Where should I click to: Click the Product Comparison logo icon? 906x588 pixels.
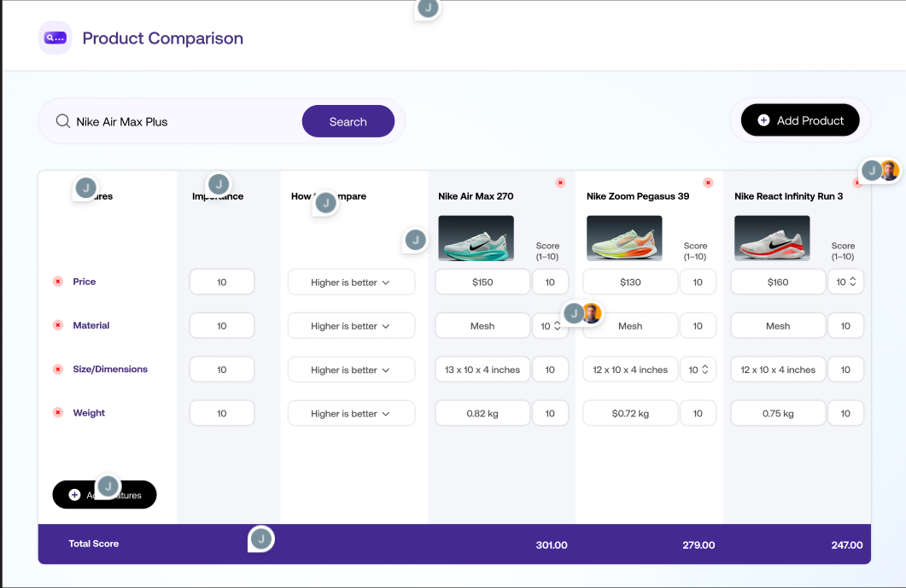[x=56, y=38]
